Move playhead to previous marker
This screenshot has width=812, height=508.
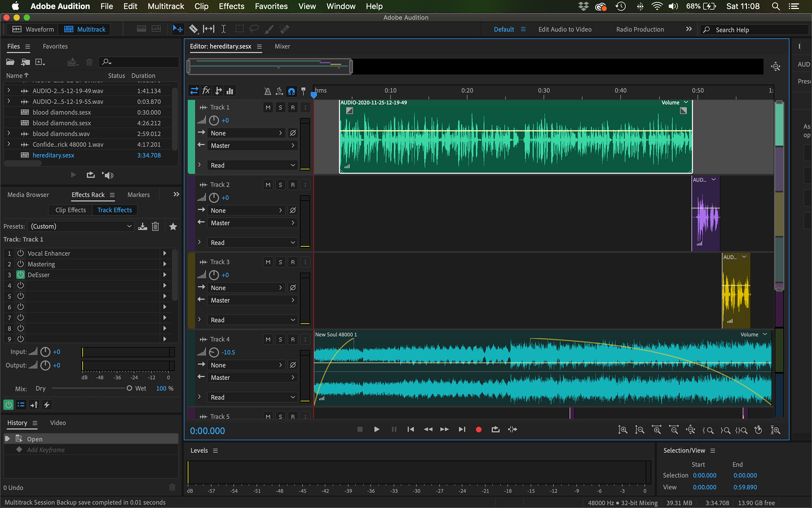click(x=410, y=429)
